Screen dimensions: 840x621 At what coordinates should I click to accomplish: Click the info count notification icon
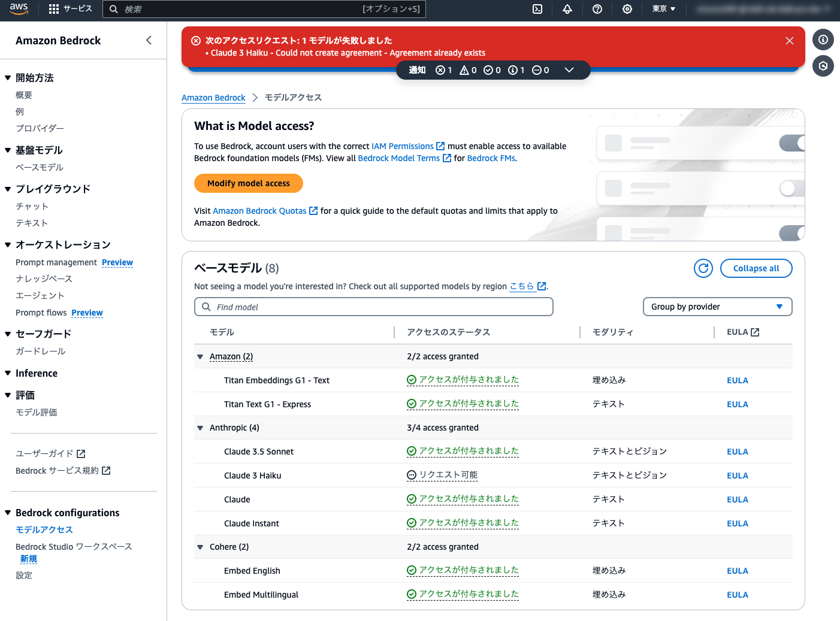(x=513, y=70)
